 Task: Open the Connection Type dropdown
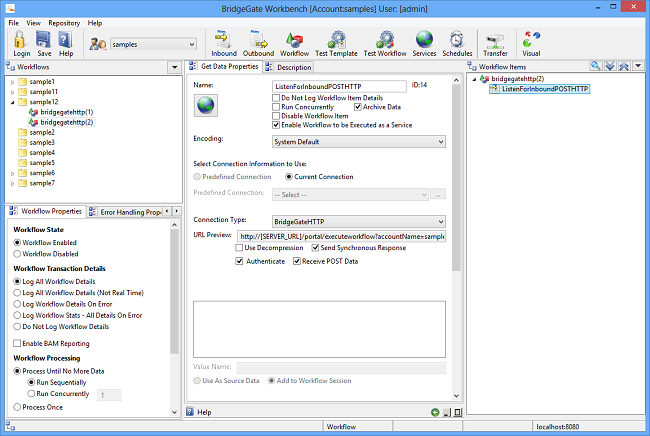(358, 221)
